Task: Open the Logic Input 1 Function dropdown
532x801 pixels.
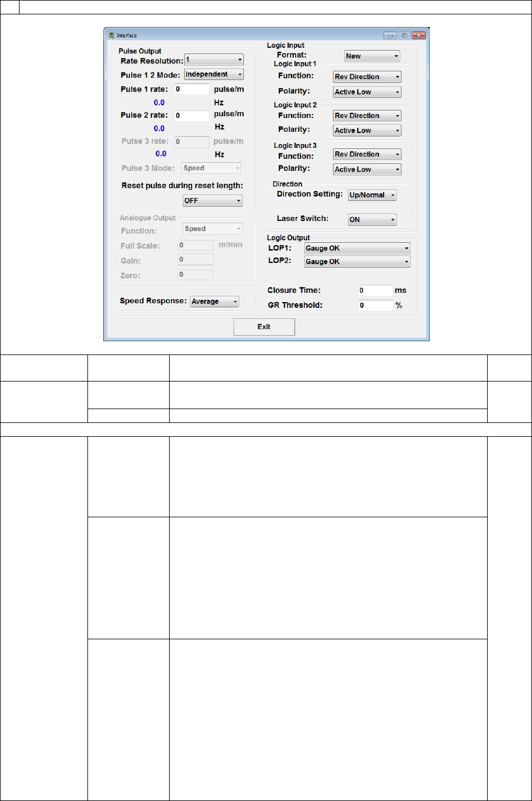Action: 367,77
